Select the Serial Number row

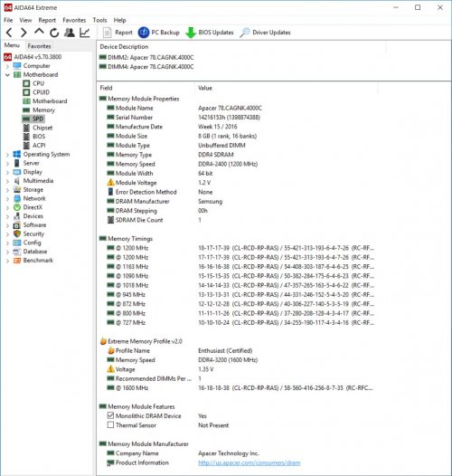(184, 118)
